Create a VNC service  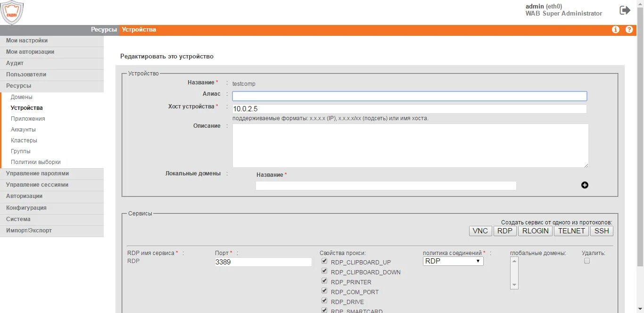(x=480, y=231)
